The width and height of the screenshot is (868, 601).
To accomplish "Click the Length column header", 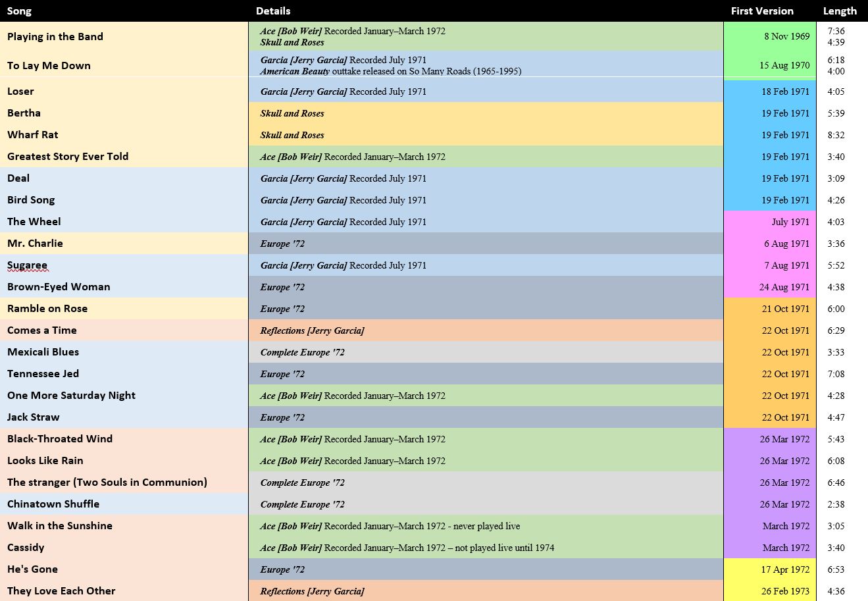I will pyautogui.click(x=842, y=11).
